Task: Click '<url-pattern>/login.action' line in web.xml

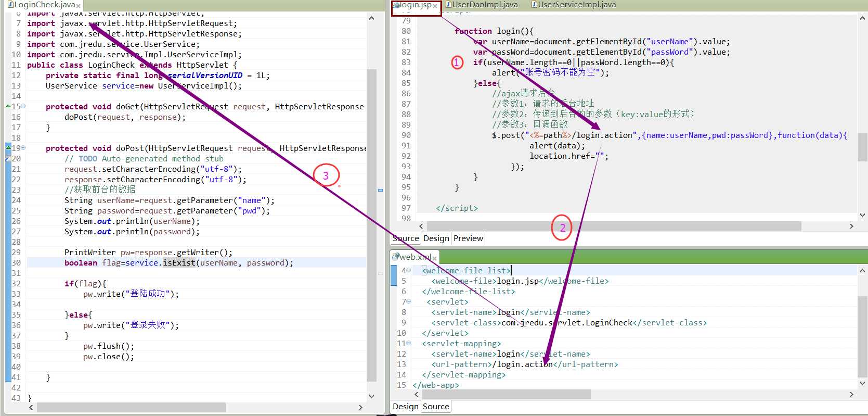Action: click(524, 364)
